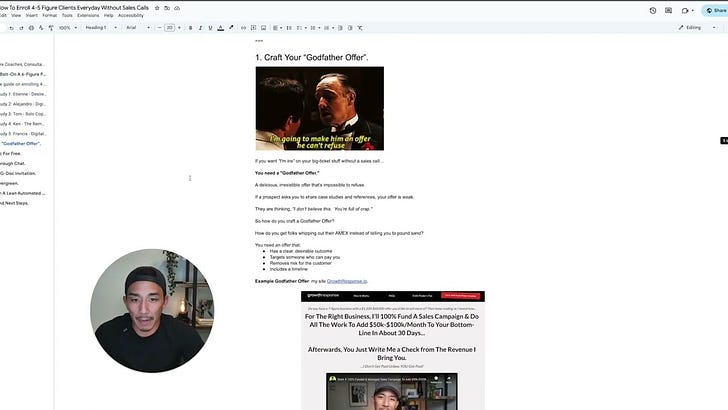Open the zoom level dropdown

tap(68, 28)
